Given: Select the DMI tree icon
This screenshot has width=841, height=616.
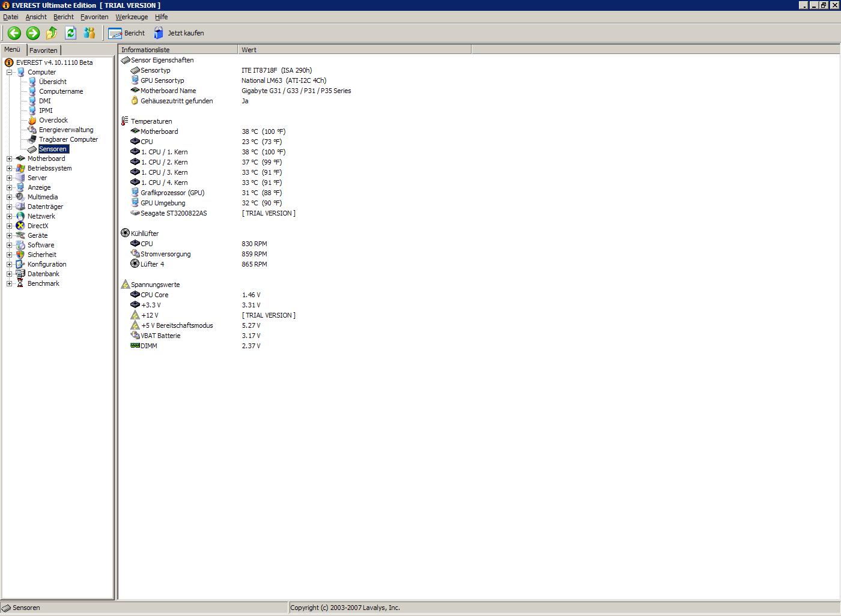Looking at the screenshot, I should click(x=32, y=101).
